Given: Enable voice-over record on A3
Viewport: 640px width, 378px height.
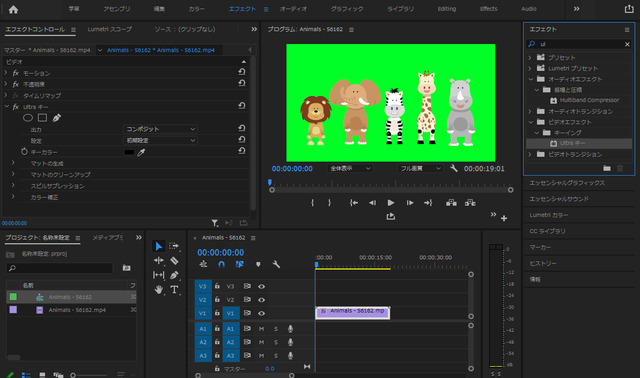Looking at the screenshot, I should pyautogui.click(x=290, y=356).
